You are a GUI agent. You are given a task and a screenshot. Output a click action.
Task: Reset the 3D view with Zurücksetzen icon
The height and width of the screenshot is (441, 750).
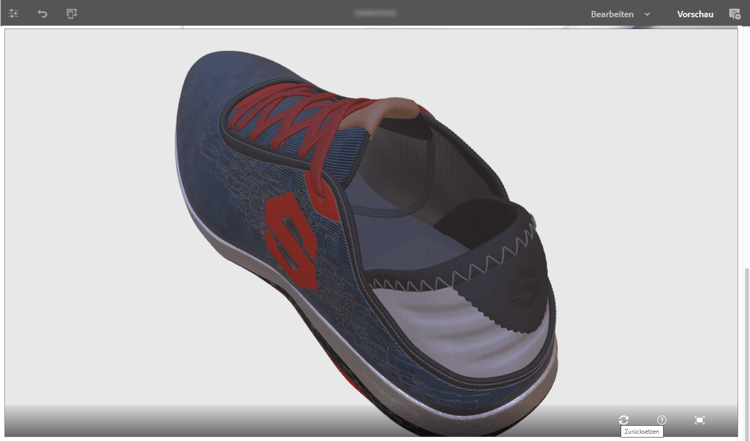tap(623, 420)
